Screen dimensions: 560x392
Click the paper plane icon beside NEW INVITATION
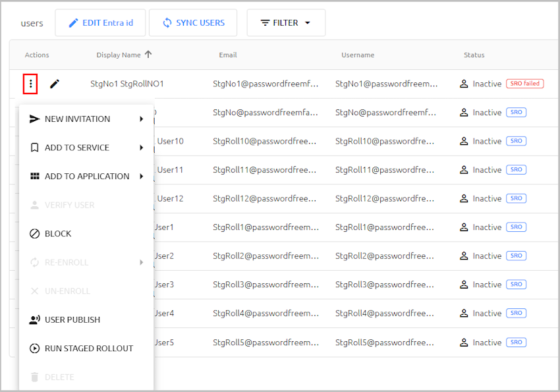click(x=34, y=119)
